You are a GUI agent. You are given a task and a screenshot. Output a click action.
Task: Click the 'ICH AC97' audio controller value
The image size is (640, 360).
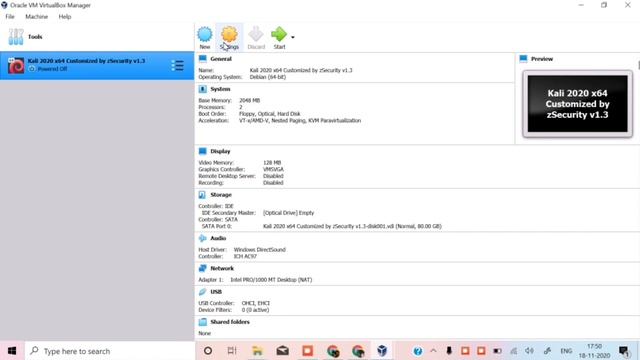pyautogui.click(x=245, y=256)
